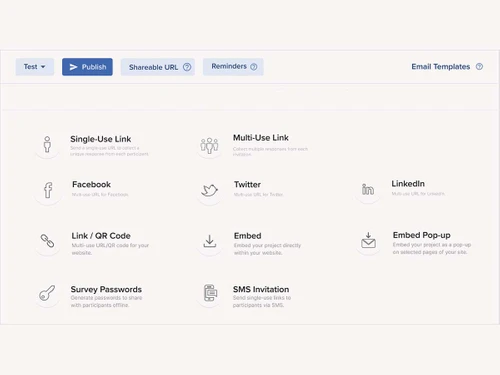Select the Facebook logo icon
This screenshot has height=375, width=500.
[48, 190]
